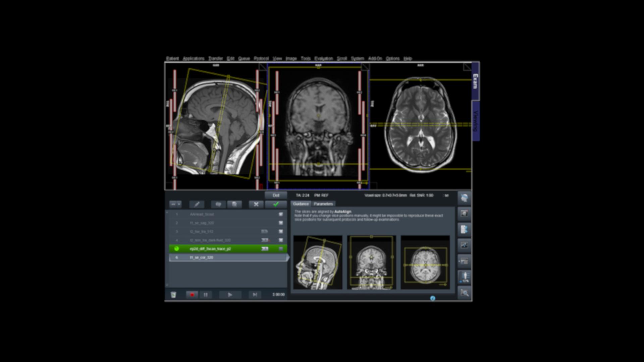This screenshot has width=644, height=362.
Task: Toggle the checkbox next to t2_tse_tra_512
Action: click(281, 232)
